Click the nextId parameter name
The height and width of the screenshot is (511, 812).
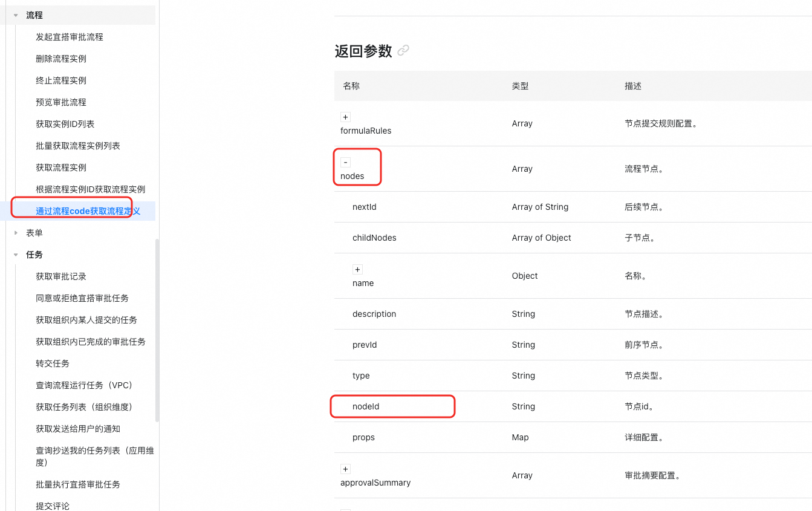coord(365,207)
